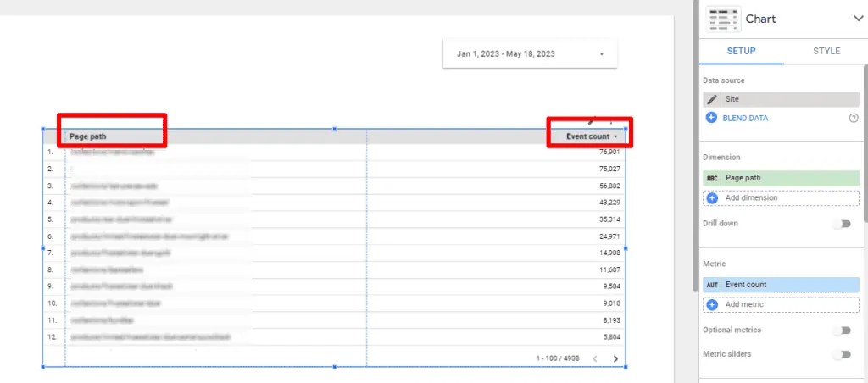Open the date range control dropdown
868x383 pixels.
pyautogui.click(x=530, y=53)
